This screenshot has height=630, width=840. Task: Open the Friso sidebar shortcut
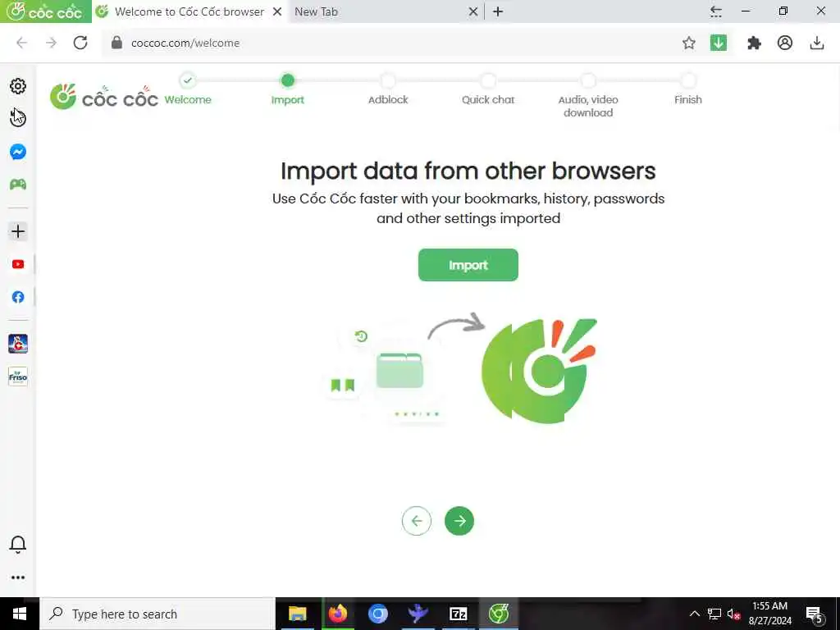[x=18, y=377]
